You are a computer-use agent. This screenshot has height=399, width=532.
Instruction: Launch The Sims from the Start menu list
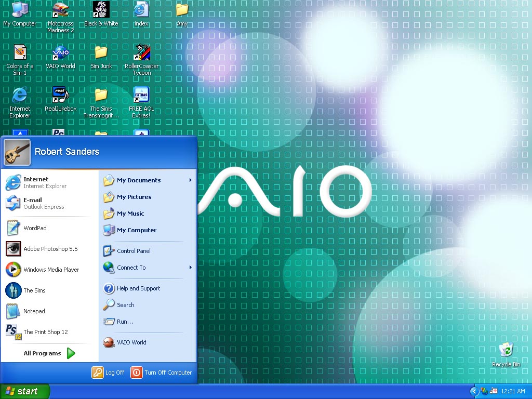(49, 290)
